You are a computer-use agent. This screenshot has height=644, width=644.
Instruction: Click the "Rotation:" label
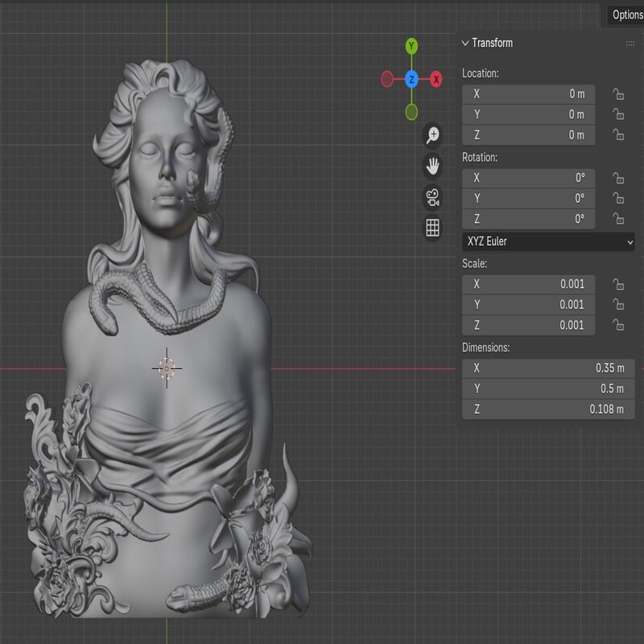tap(479, 157)
